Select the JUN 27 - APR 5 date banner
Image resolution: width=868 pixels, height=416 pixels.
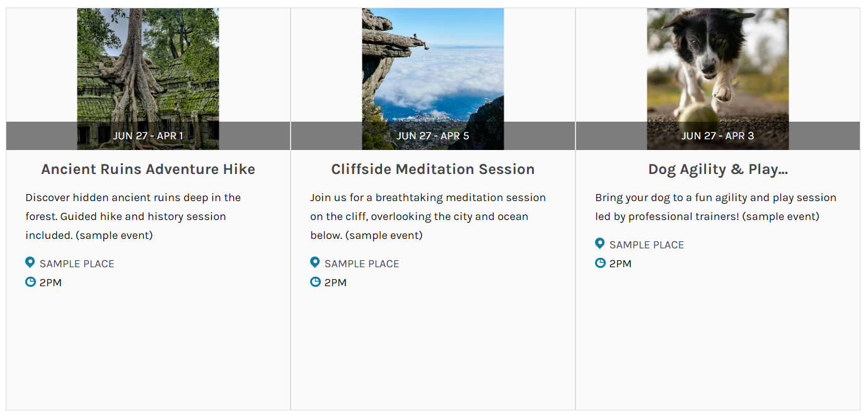[432, 136]
